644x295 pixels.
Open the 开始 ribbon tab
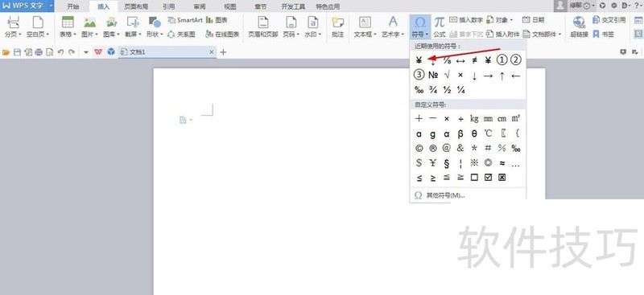pos(73,6)
